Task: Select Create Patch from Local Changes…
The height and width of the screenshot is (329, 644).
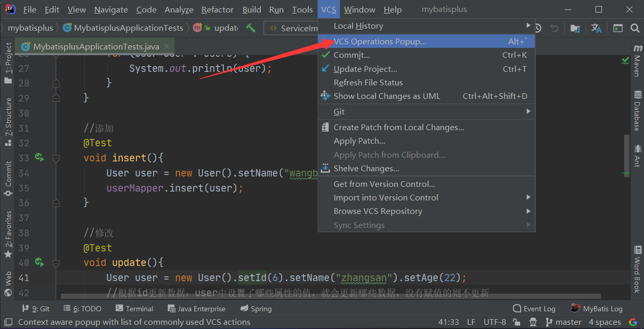Action: [x=426, y=127]
